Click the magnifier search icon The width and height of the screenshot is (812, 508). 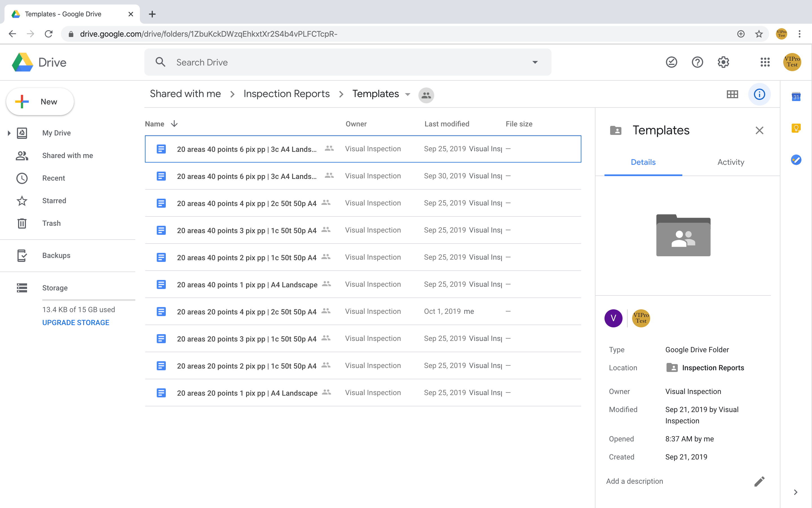pyautogui.click(x=160, y=62)
